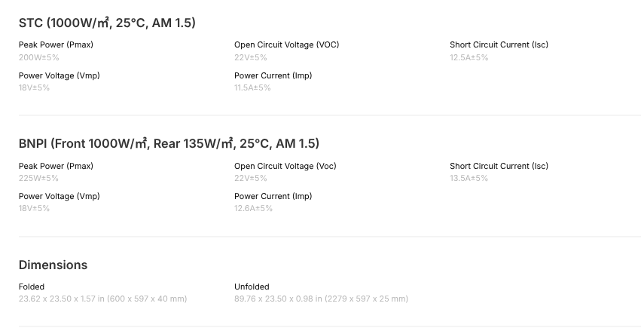Screen dimensions: 644x334
Task: Select the 13.5A±5% short circuit current value
Action: click(469, 178)
